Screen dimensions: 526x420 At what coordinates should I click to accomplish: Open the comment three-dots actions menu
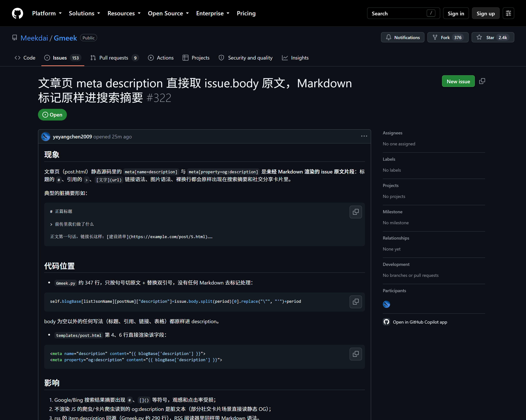pos(364,136)
